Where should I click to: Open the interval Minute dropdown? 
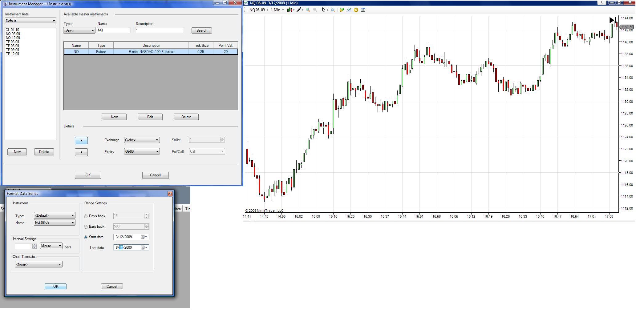[51, 246]
